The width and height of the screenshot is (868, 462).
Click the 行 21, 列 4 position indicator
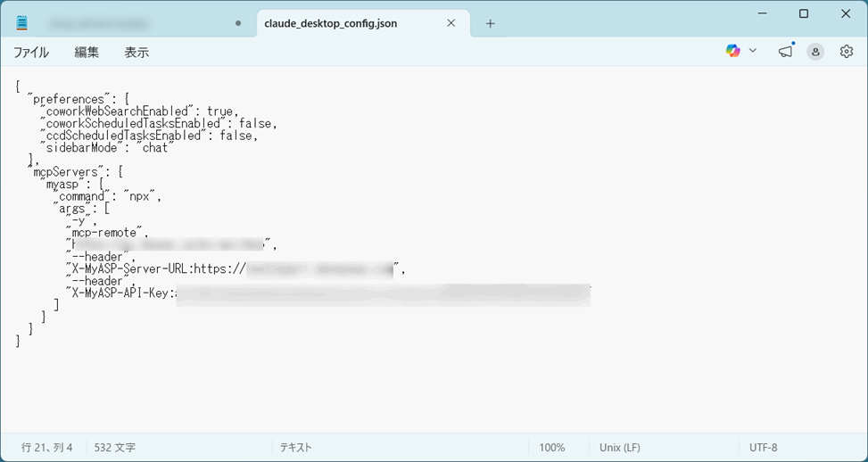(47, 448)
